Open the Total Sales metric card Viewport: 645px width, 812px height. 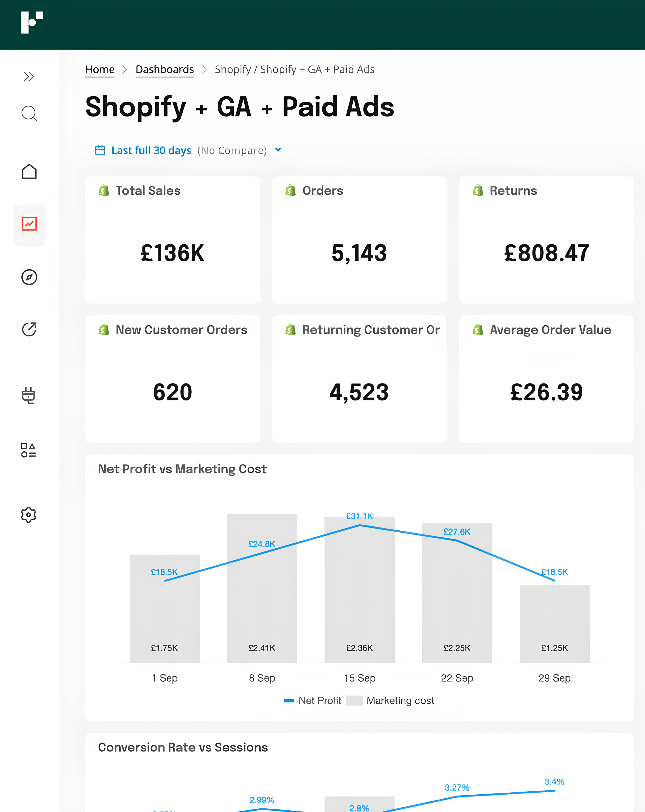[172, 240]
